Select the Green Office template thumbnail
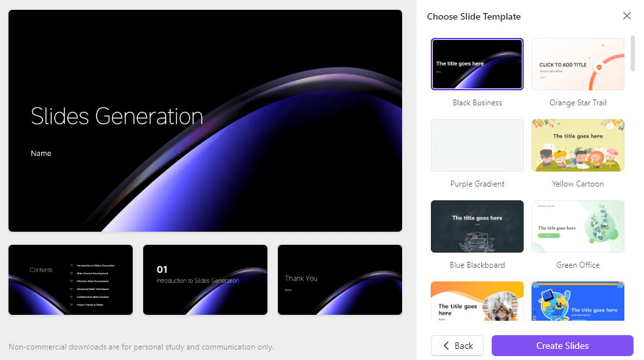The height and width of the screenshot is (360, 644). (x=578, y=226)
